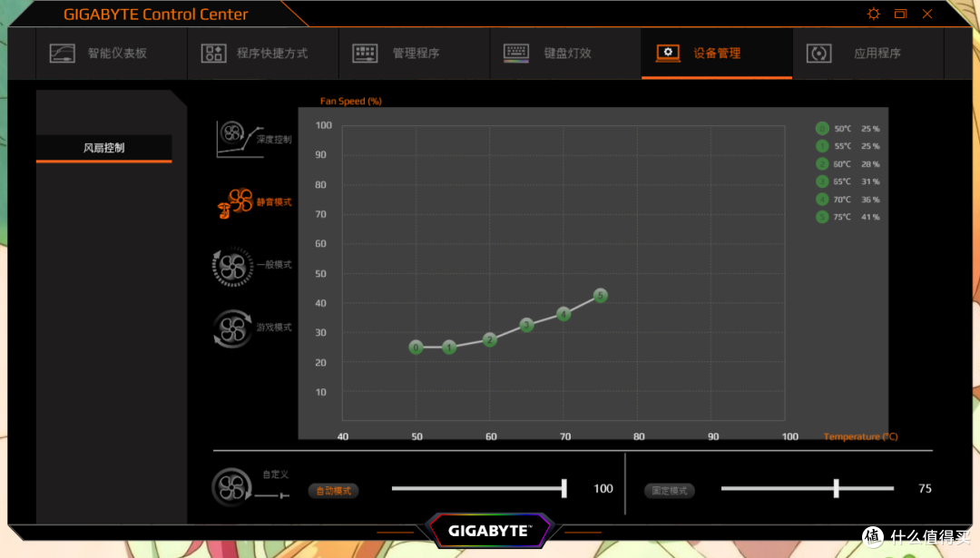Click legend entry 55°C 25%
980x558 pixels.
(x=848, y=146)
